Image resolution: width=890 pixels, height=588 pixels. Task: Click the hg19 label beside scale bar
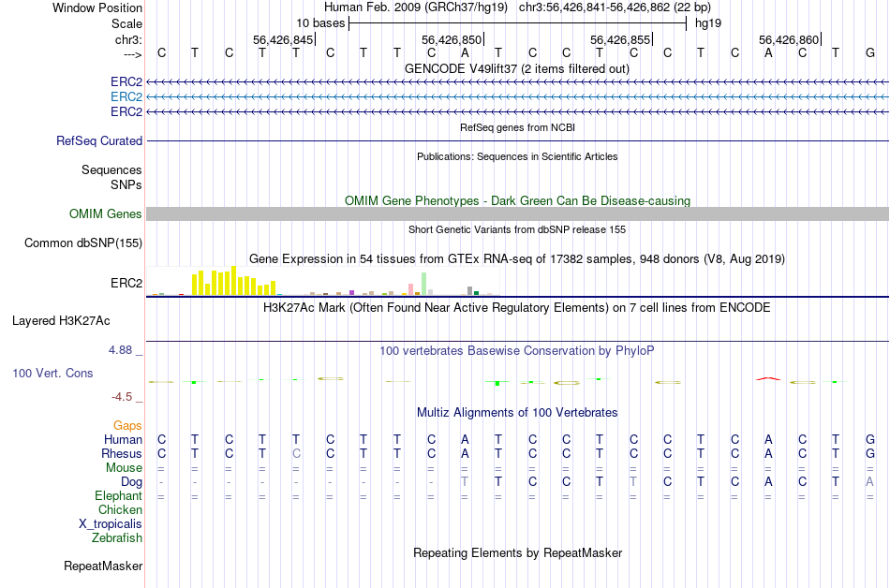click(x=708, y=23)
